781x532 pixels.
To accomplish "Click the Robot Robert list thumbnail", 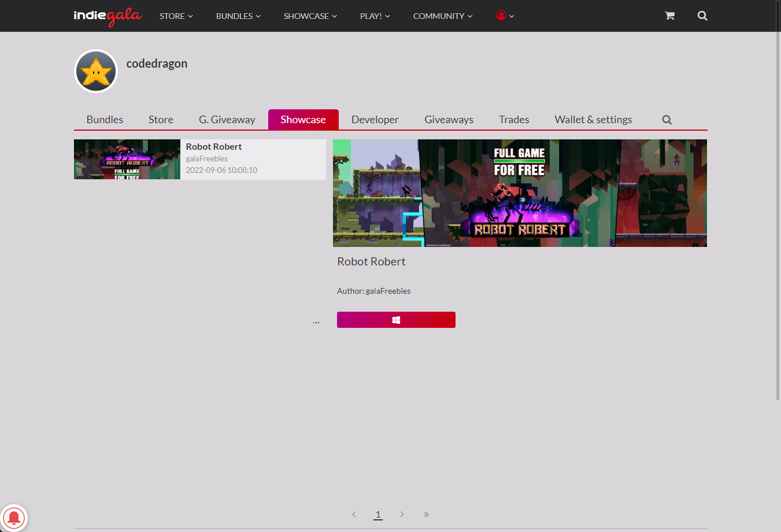I will coord(127,160).
